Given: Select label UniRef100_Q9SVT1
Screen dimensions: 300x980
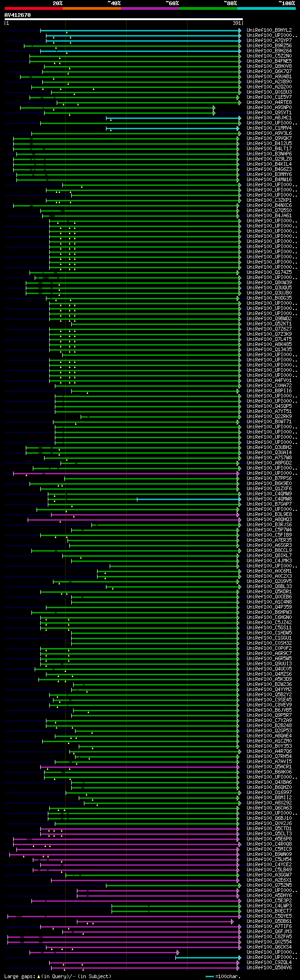Looking at the screenshot, I should 269,113.
